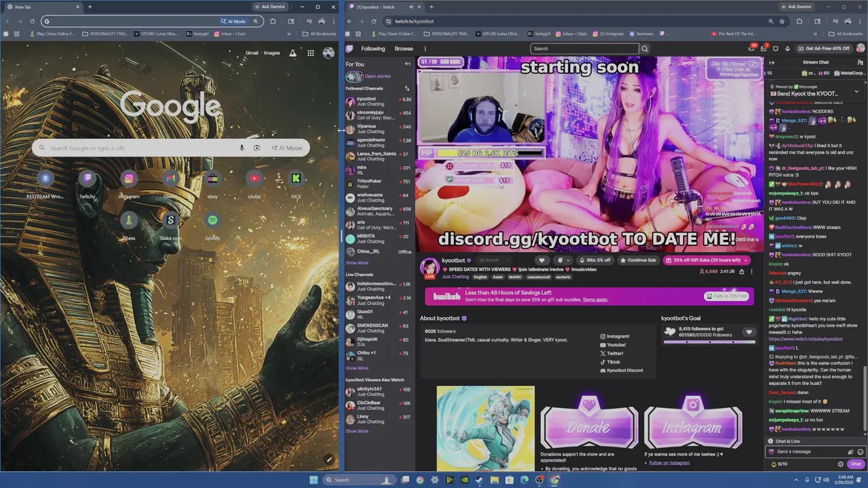Click the chat panel scrollbar
The height and width of the screenshot is (488, 868).
865,400
